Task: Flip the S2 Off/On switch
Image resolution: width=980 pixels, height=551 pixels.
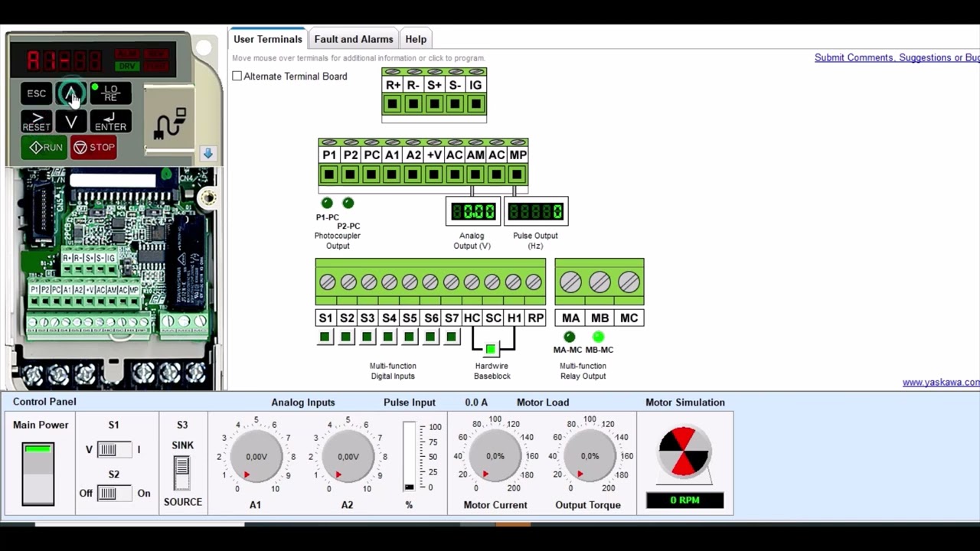Action: pos(113,494)
